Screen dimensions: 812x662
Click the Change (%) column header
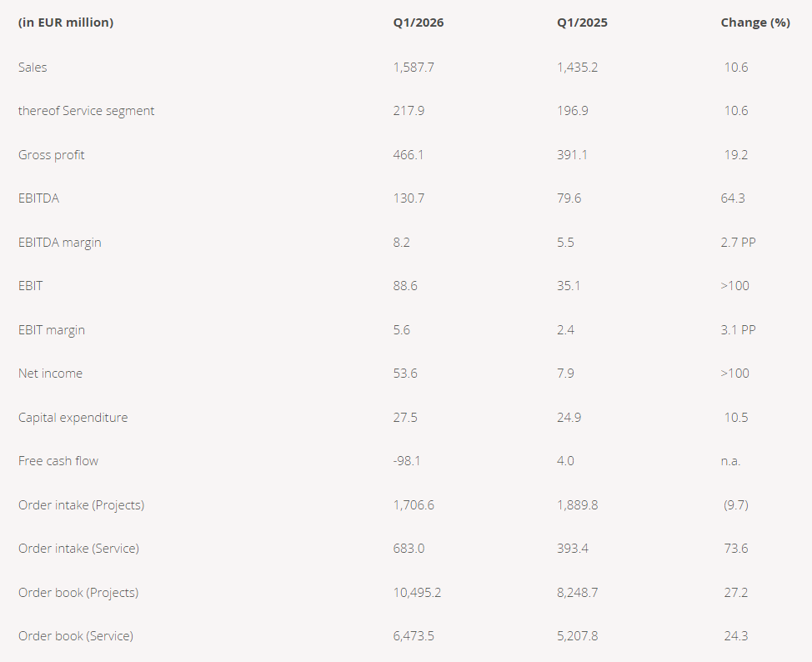point(754,23)
